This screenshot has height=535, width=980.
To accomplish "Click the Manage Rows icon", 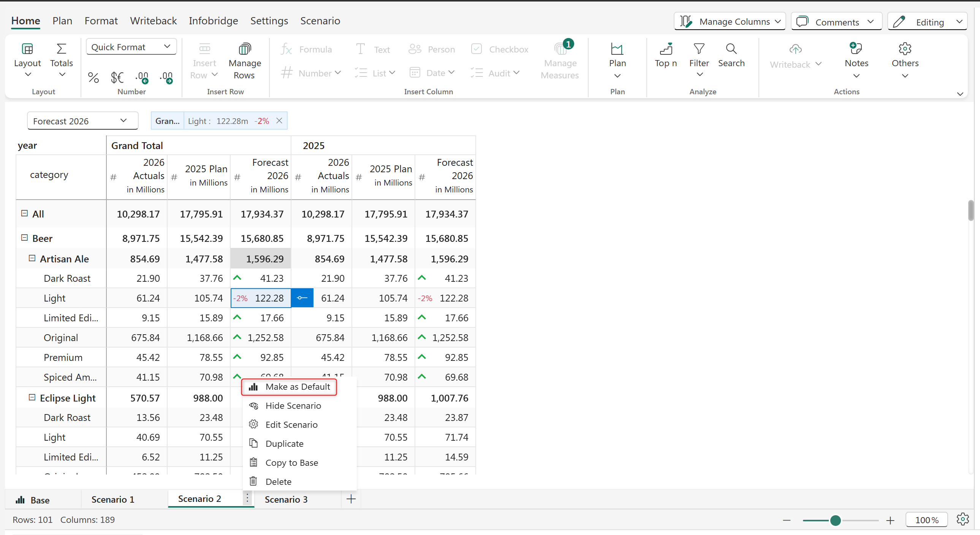I will [x=245, y=49].
